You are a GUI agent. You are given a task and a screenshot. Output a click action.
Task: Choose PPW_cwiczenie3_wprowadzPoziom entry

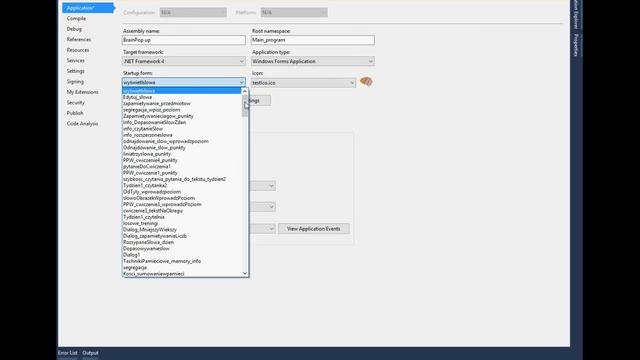click(182, 204)
